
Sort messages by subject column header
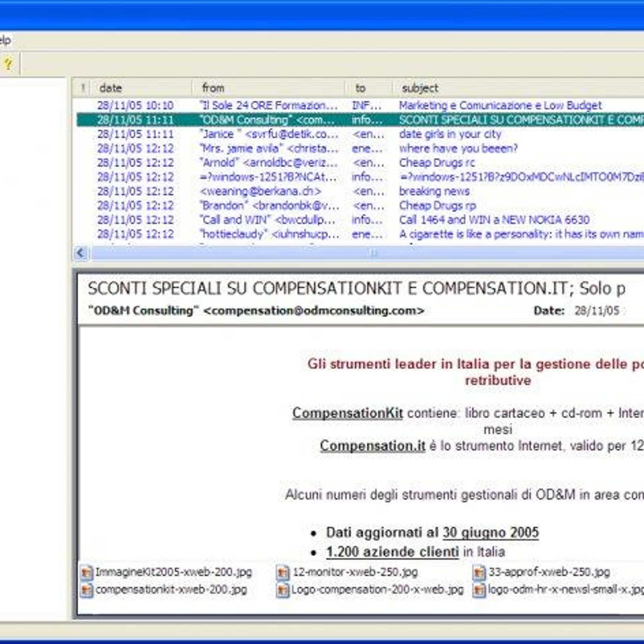click(x=518, y=88)
